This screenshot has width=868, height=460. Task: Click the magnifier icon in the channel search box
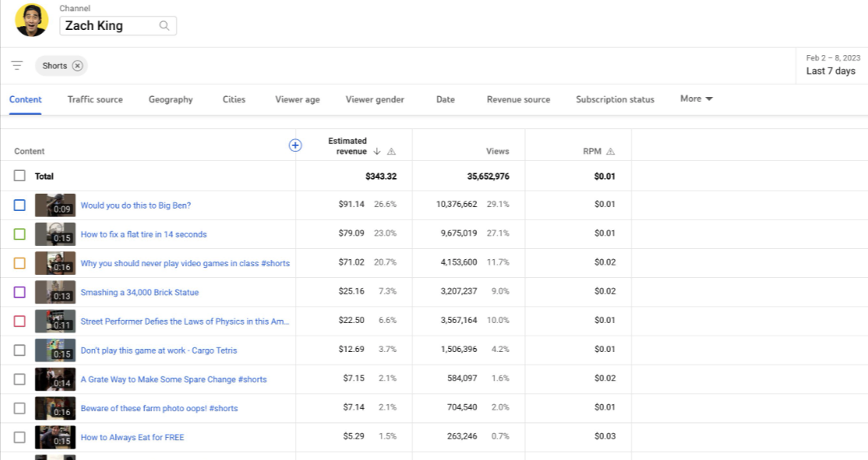[x=164, y=25]
